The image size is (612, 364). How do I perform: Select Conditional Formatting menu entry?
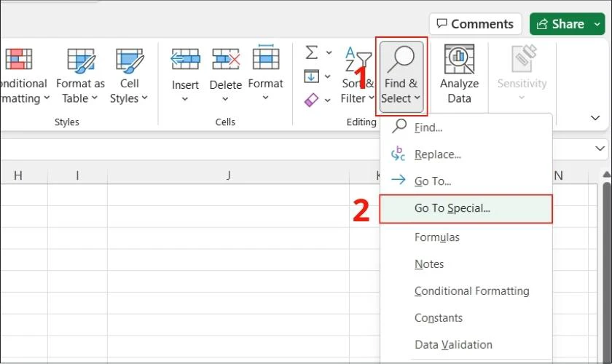pyautogui.click(x=466, y=291)
